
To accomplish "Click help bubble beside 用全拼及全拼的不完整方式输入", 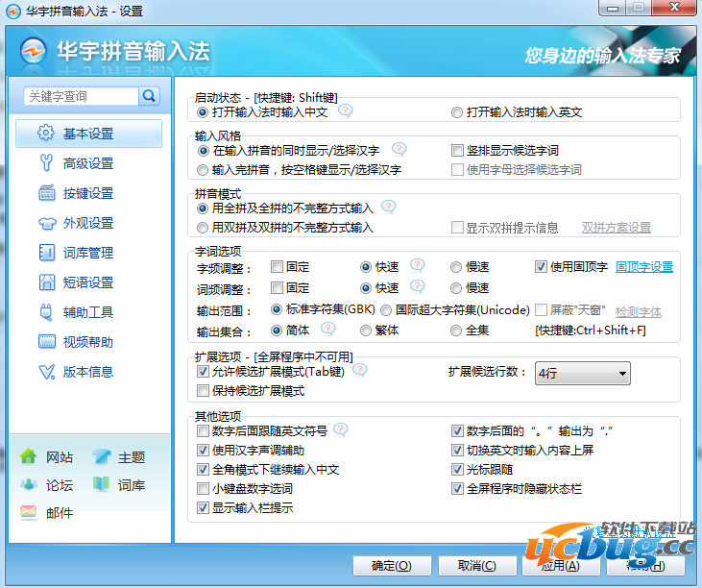I will click(388, 207).
